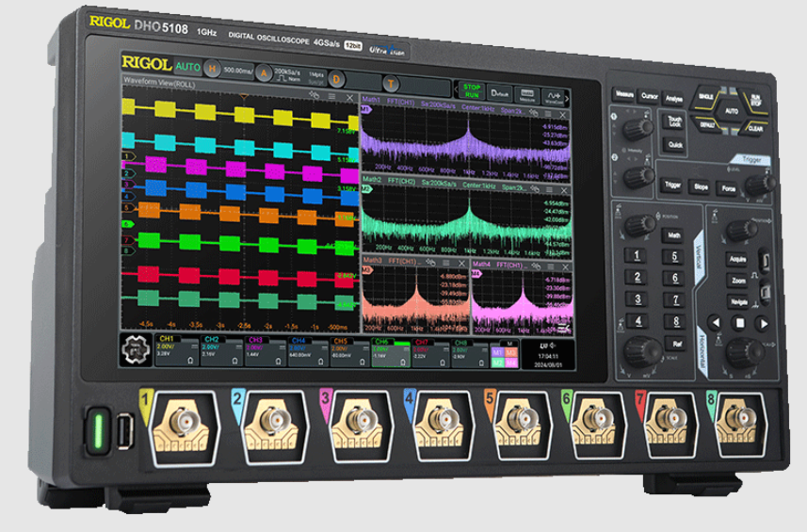Tap the A acquisition settings icon

[264, 73]
